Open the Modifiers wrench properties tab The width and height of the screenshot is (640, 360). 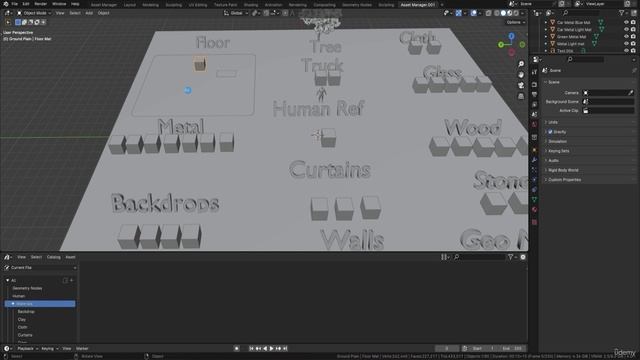point(534,160)
